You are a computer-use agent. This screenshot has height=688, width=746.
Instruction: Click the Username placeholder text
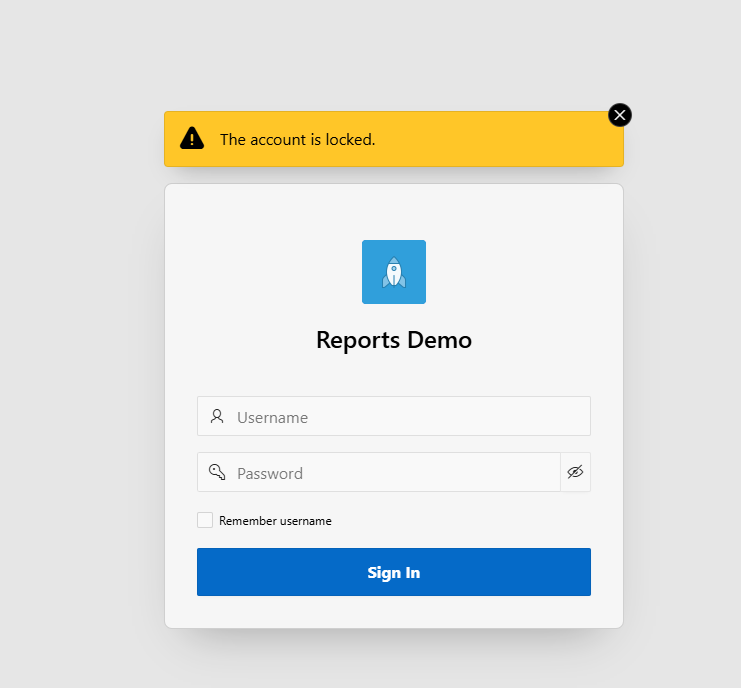272,417
